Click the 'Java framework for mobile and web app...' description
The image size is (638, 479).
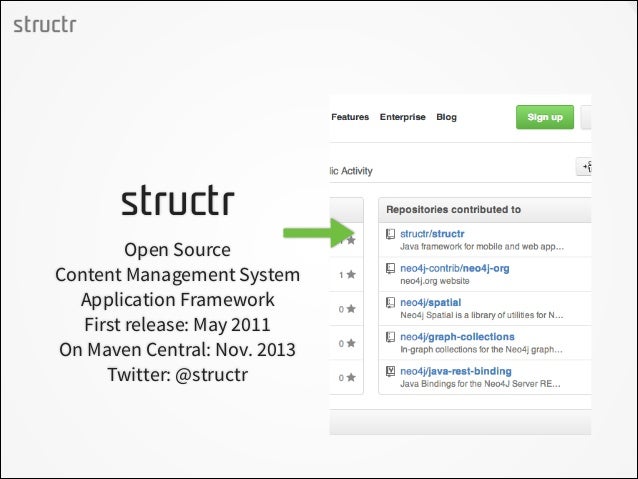point(482,247)
